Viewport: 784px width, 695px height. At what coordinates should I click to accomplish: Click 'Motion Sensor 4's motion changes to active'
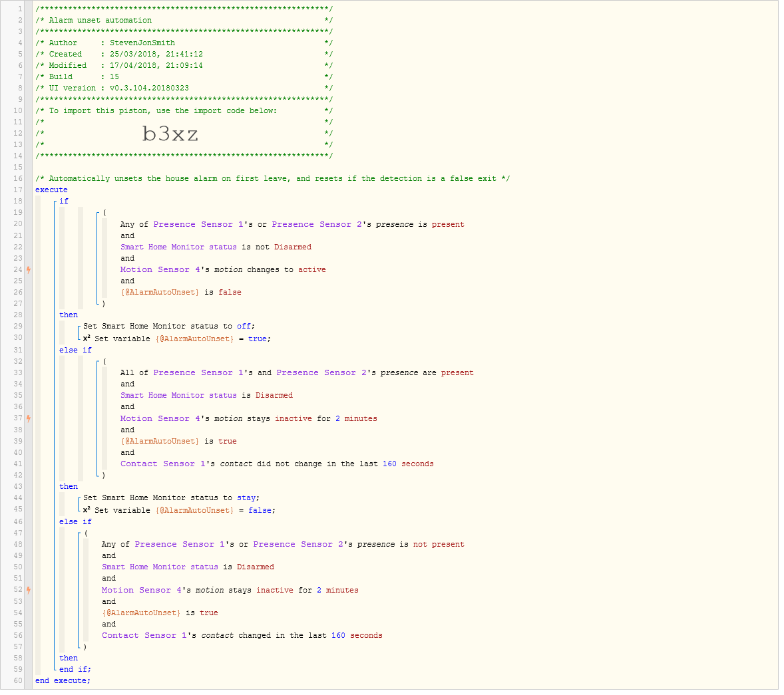(224, 271)
